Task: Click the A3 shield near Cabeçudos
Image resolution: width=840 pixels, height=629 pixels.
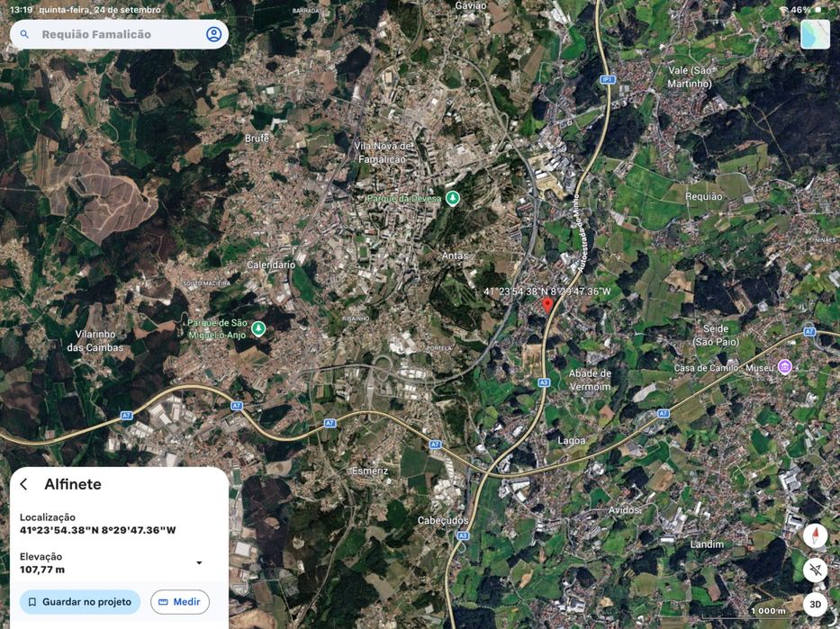Action: coord(463,535)
